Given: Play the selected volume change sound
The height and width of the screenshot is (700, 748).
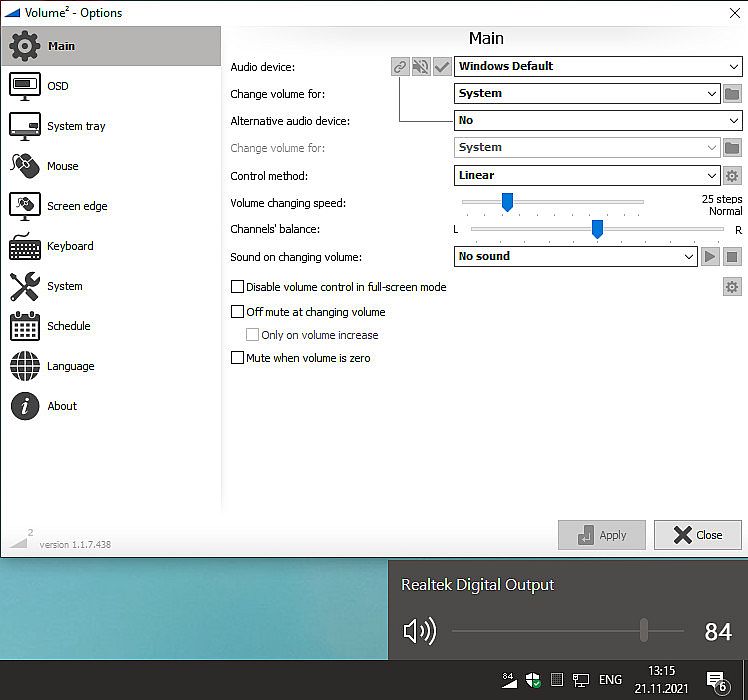Looking at the screenshot, I should 710,257.
